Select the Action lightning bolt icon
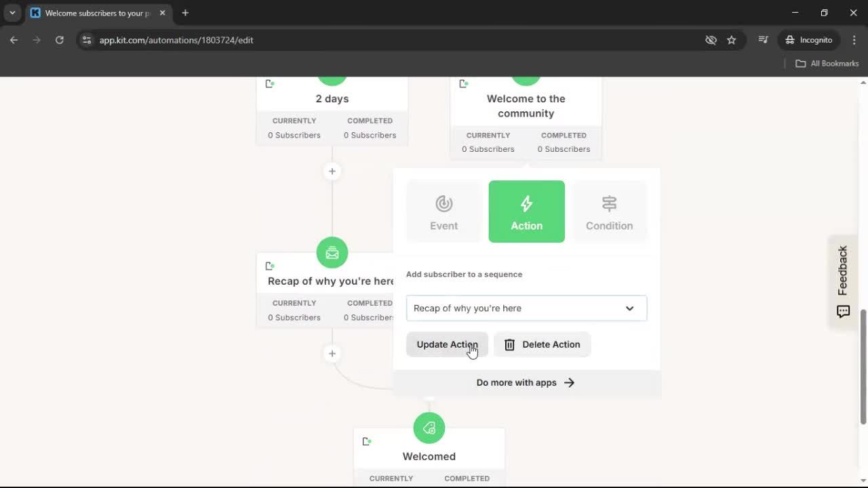 coord(526,203)
